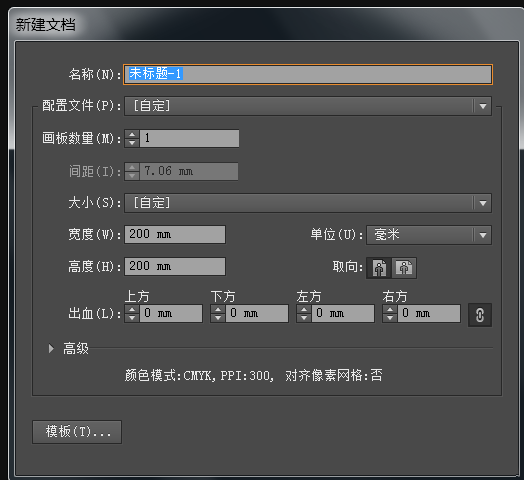This screenshot has height=480, width=524.
Task: Click the 名称 document name field
Action: click(x=308, y=74)
